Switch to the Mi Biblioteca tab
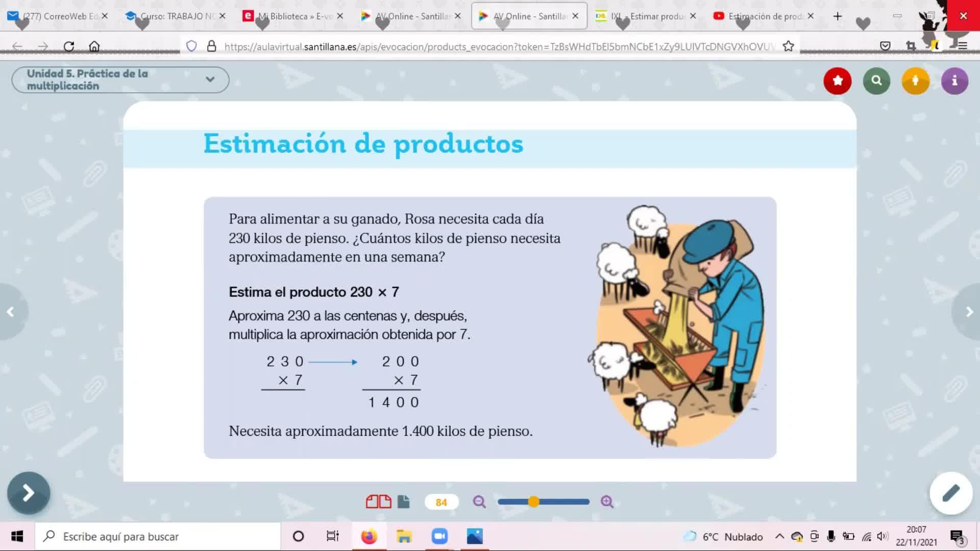Viewport: 980px width, 551px height. [x=293, y=16]
